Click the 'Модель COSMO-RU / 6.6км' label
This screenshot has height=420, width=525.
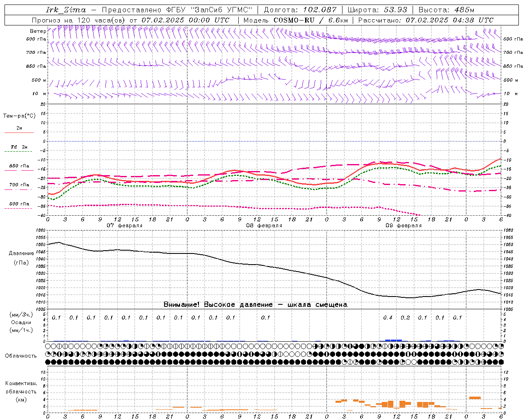pos(295,20)
